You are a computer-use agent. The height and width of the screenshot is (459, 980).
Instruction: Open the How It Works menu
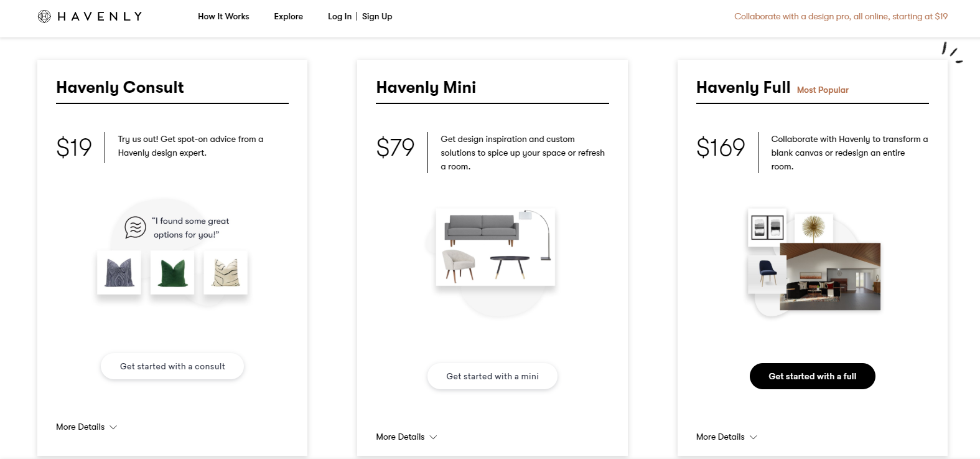tap(223, 17)
